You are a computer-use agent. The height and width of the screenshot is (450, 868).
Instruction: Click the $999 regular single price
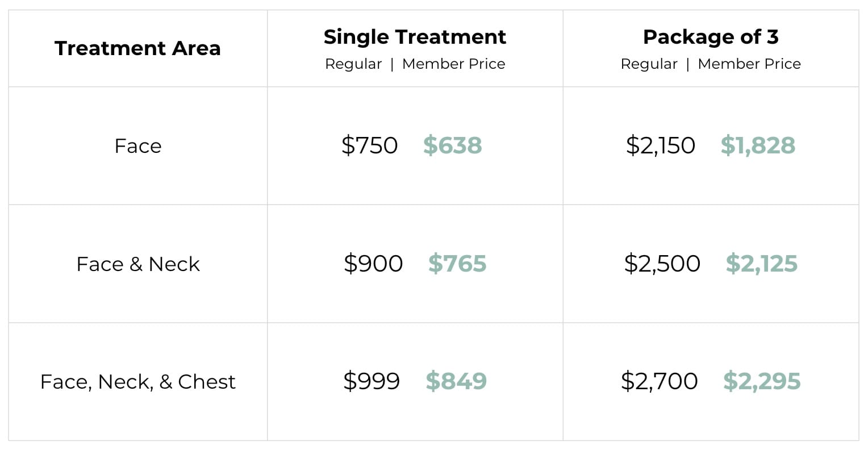click(372, 381)
